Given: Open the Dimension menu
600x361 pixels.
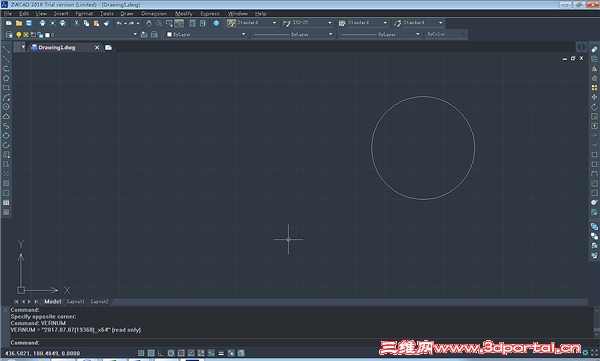Looking at the screenshot, I should pos(154,13).
